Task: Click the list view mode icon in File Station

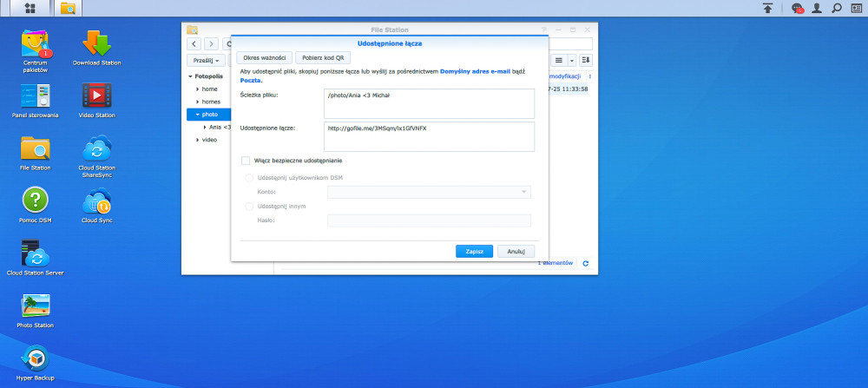Action: tap(558, 60)
